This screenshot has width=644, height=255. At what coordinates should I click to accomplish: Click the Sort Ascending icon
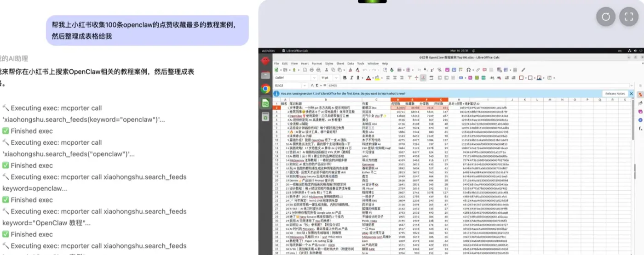coord(426,70)
